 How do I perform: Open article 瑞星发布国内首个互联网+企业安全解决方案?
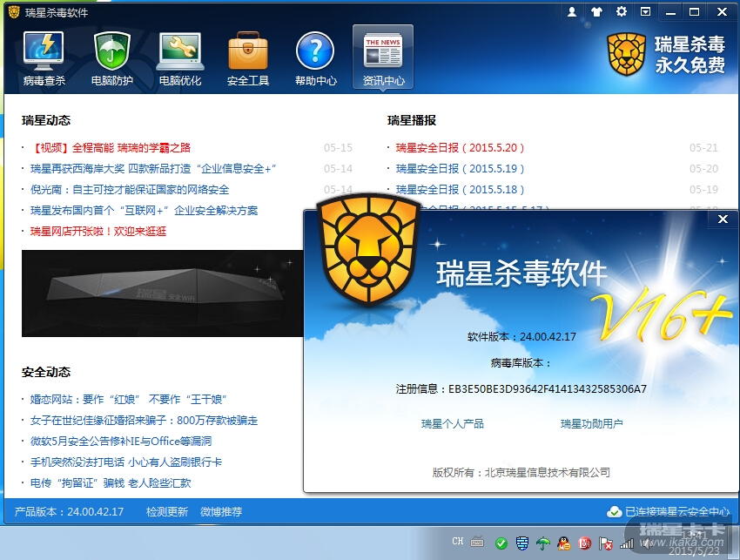pos(144,210)
